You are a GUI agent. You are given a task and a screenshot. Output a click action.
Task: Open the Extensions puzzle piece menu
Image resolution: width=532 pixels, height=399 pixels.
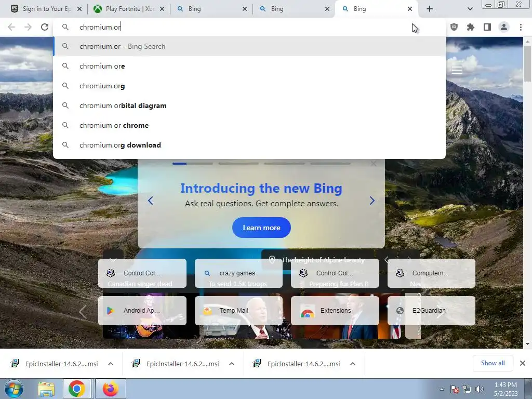click(471, 27)
